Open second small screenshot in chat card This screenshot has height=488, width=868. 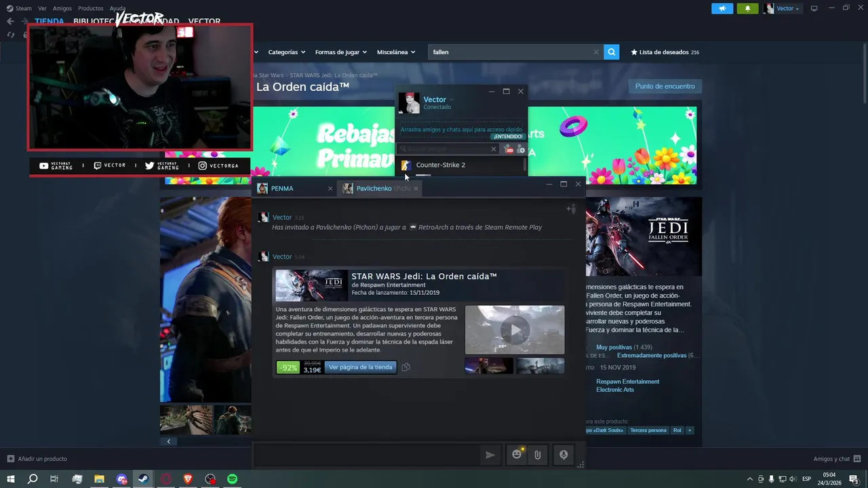[x=540, y=366]
